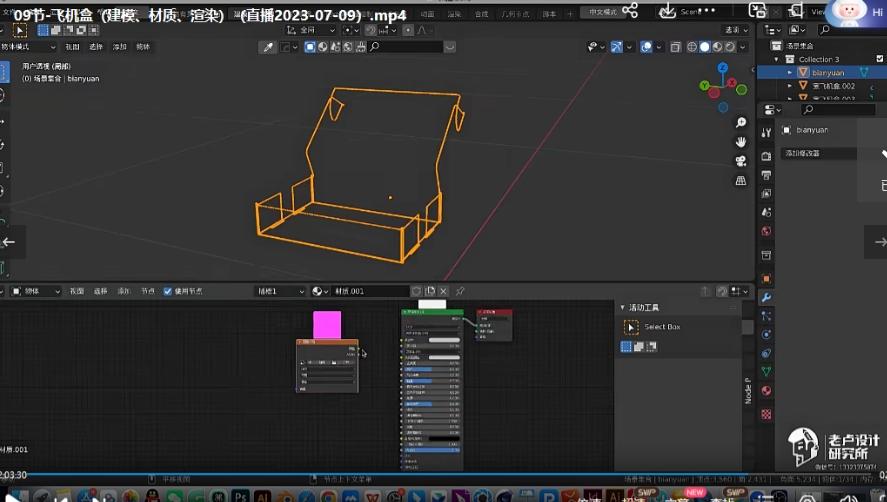The width and height of the screenshot is (887, 502).
Task: Open the Add Modifier dropdown
Action: (x=820, y=153)
